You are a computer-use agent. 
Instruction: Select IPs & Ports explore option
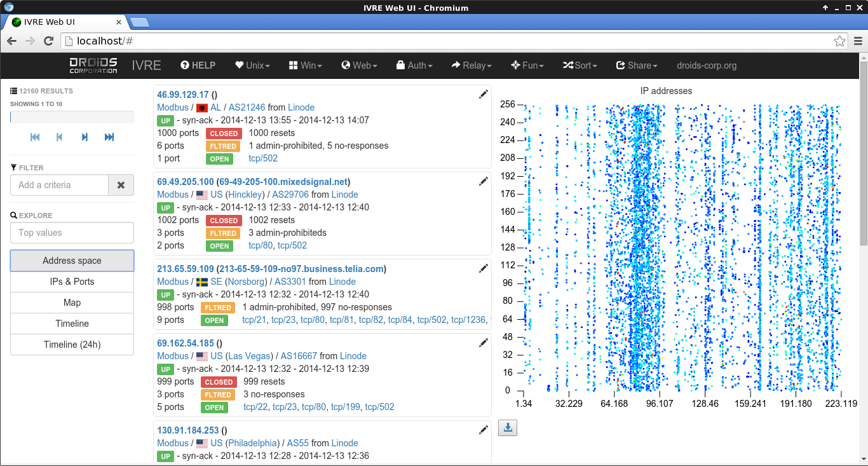point(72,282)
